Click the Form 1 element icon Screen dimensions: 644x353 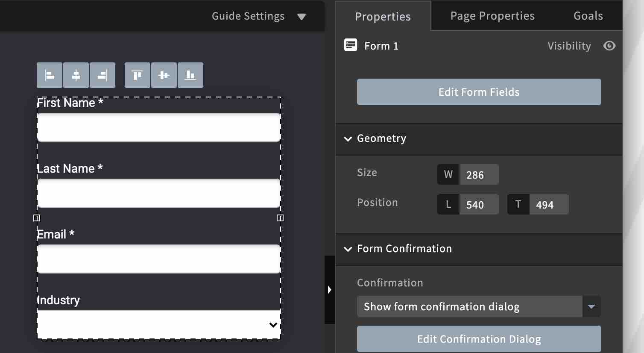[350, 44]
